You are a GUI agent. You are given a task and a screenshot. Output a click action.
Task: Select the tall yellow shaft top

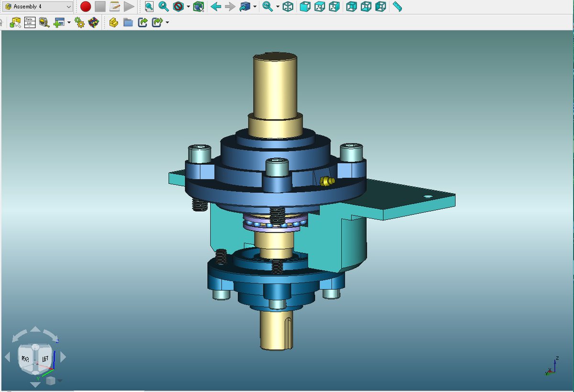276,86
